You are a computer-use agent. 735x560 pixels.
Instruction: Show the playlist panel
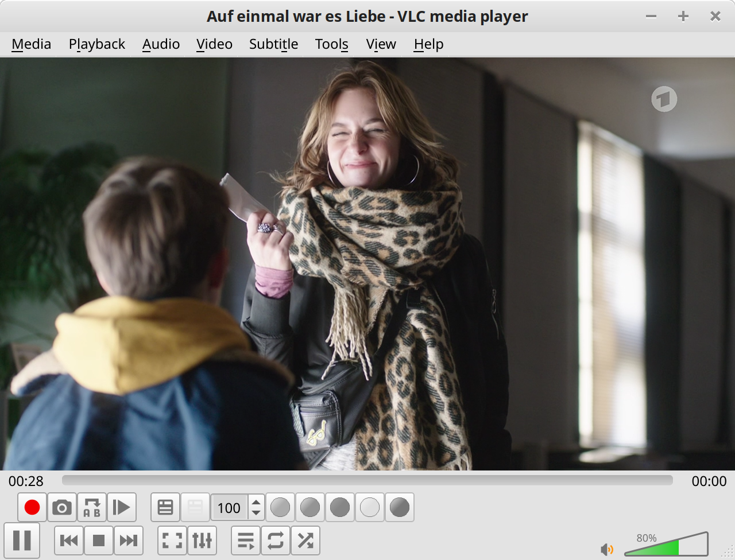click(x=246, y=540)
